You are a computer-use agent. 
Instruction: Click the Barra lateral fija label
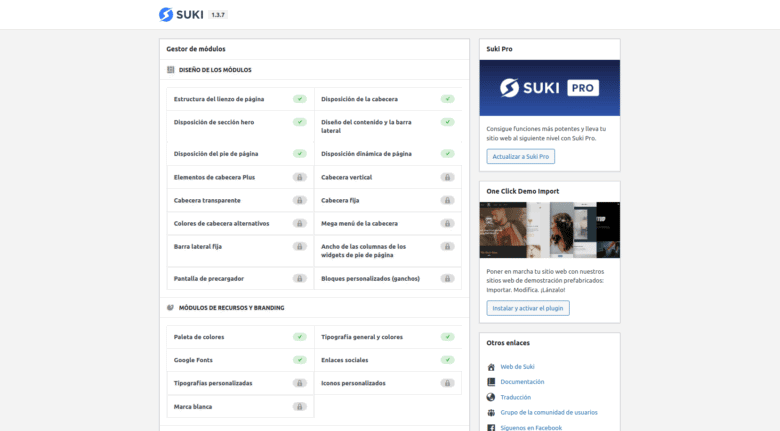click(198, 246)
